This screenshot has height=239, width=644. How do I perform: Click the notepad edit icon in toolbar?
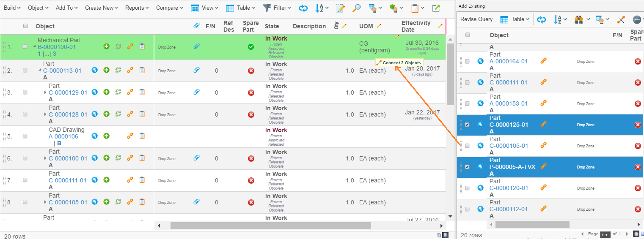click(340, 8)
